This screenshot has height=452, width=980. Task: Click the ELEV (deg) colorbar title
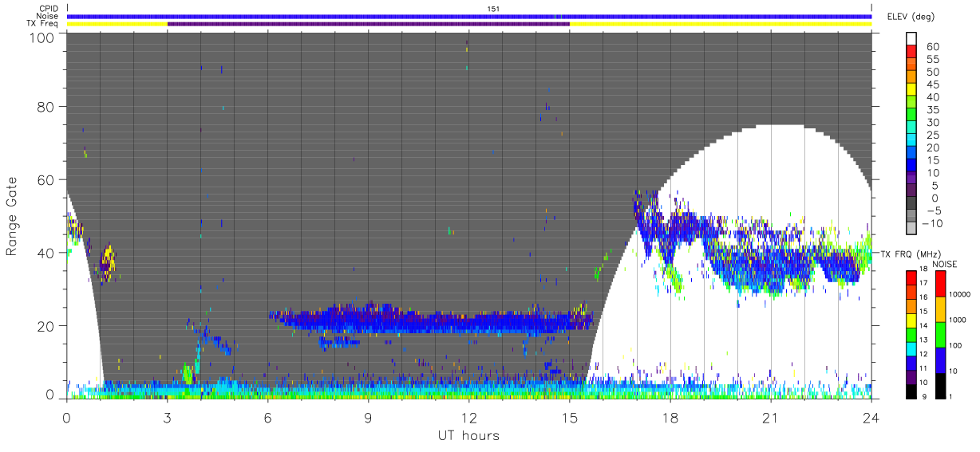coord(911,17)
